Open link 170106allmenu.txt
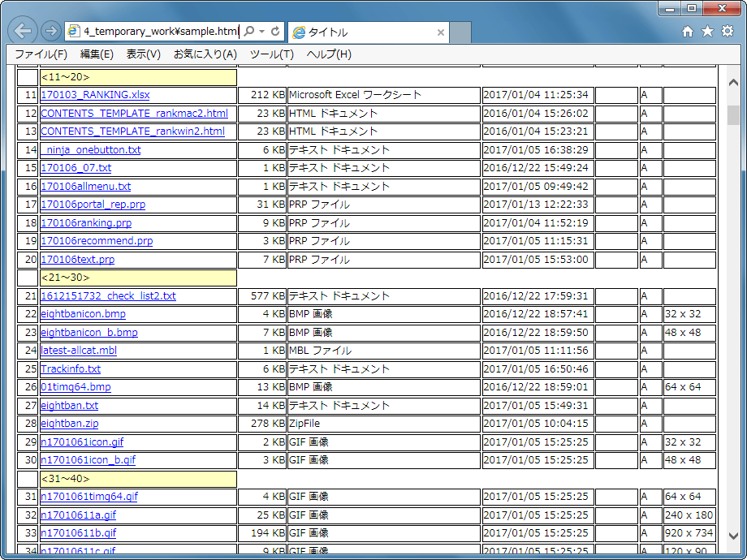Viewport: 747px width, 560px height. tap(86, 186)
